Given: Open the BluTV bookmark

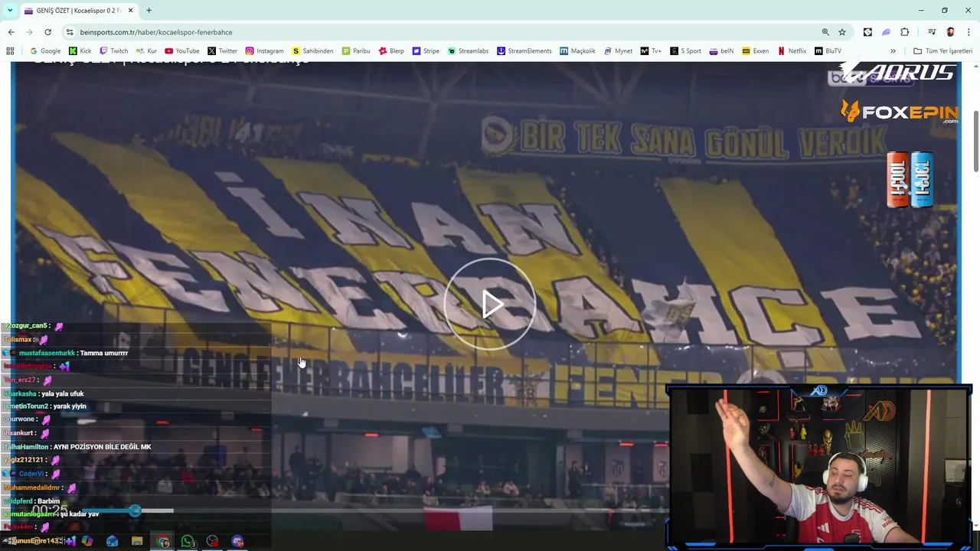Looking at the screenshot, I should (828, 51).
